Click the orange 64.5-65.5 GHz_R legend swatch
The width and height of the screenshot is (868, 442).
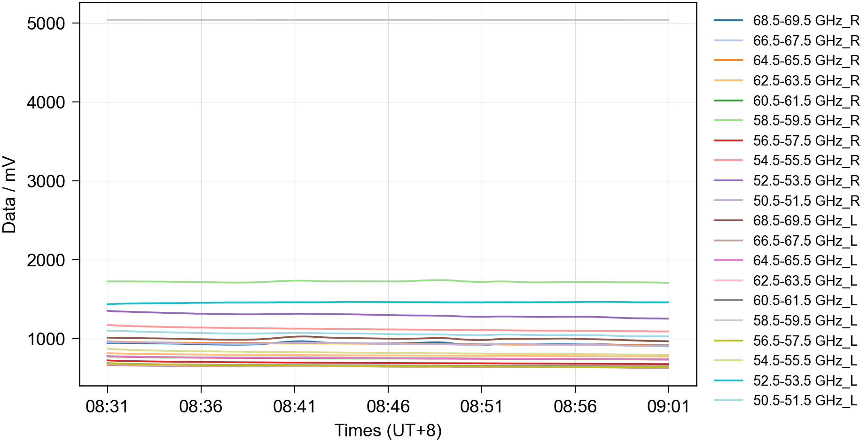click(728, 61)
